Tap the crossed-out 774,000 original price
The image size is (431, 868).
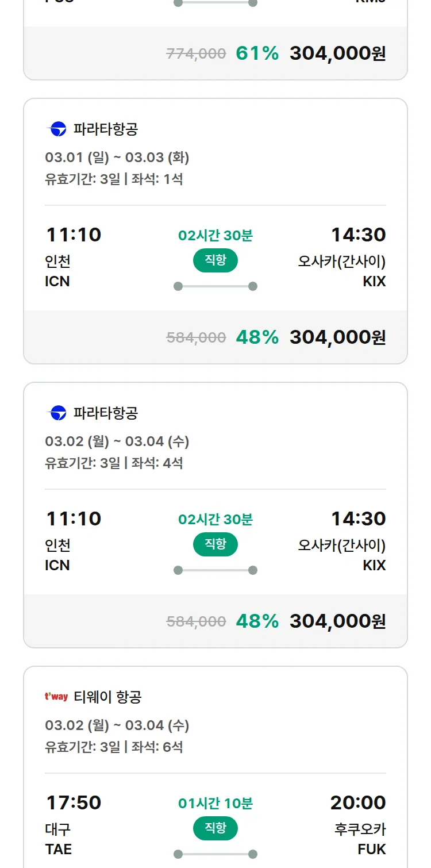pyautogui.click(x=196, y=54)
